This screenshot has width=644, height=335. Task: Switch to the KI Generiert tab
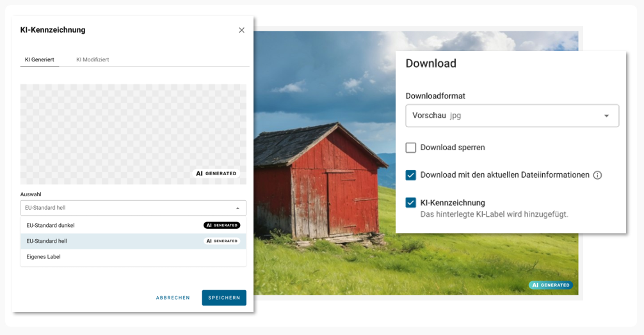tap(40, 59)
